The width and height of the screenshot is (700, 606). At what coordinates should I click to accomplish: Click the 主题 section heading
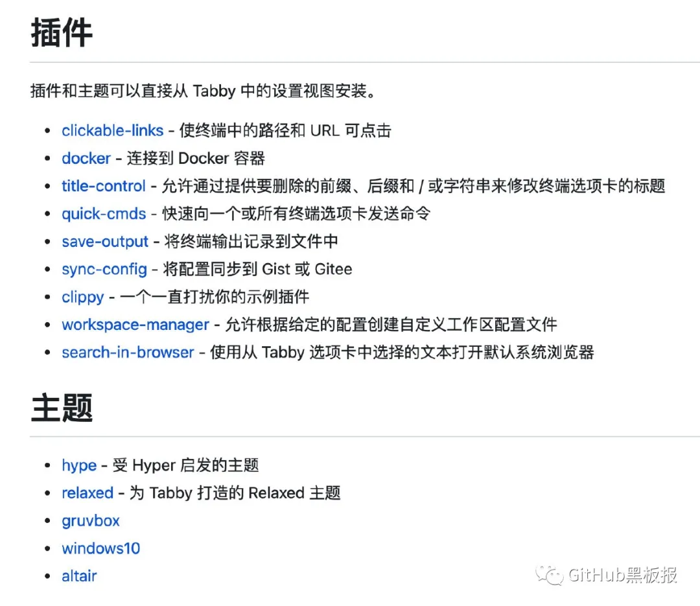point(62,407)
